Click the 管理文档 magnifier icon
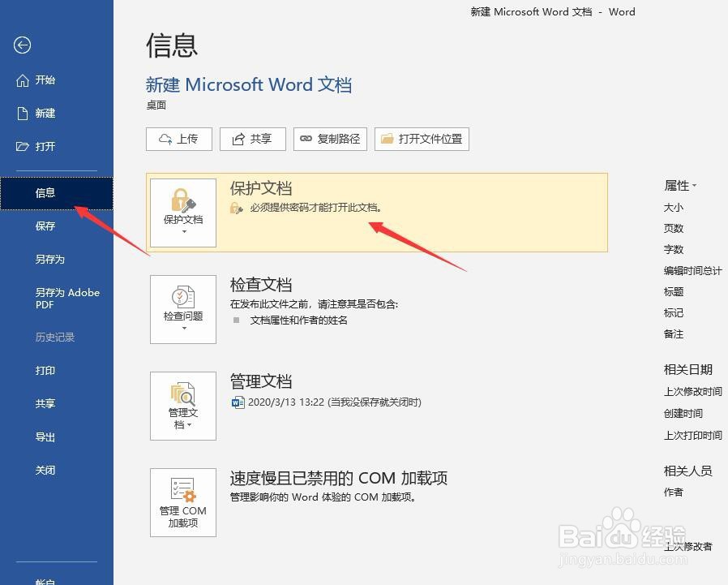 (x=183, y=394)
